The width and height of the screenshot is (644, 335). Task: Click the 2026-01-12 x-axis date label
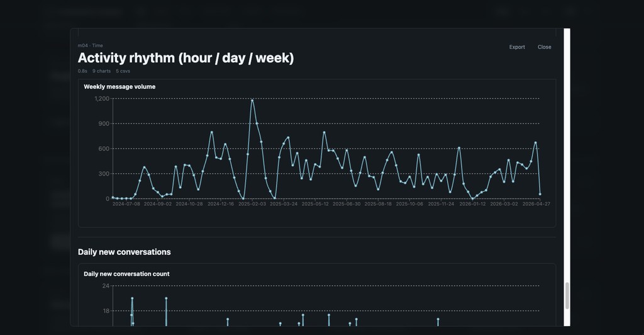tap(472, 204)
